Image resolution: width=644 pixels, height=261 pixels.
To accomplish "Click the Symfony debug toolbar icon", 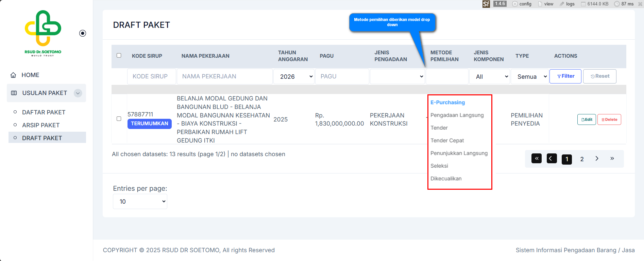I will 486,4.
